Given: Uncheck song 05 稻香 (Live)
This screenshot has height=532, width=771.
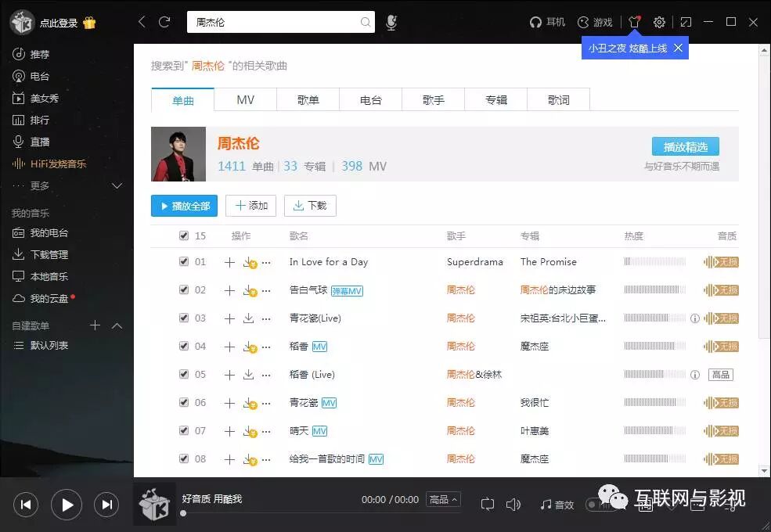Looking at the screenshot, I should tap(184, 374).
